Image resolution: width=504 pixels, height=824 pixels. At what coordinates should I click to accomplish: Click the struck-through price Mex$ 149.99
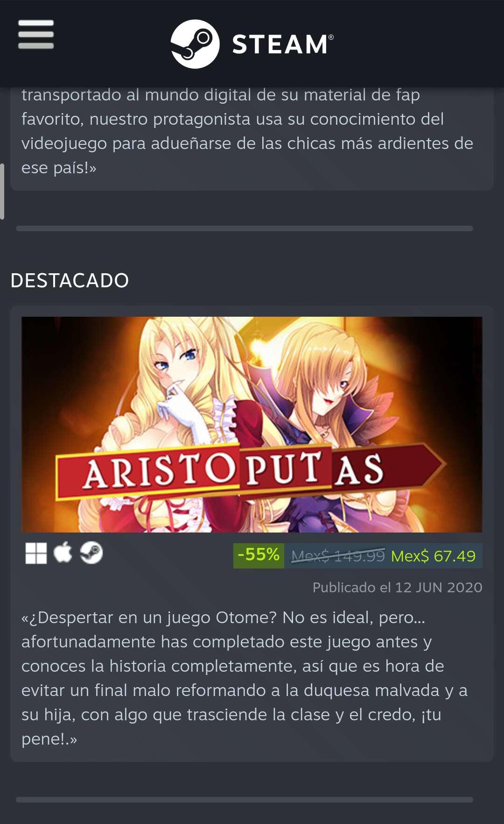(338, 556)
